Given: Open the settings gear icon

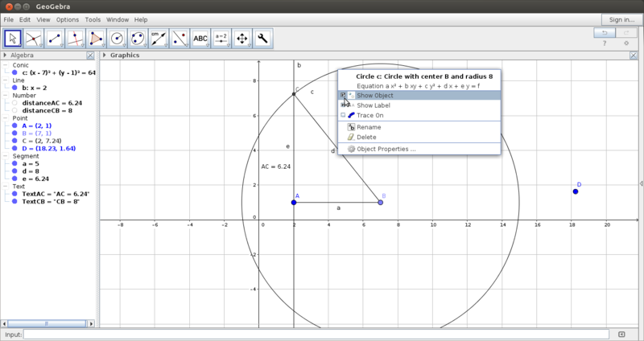Looking at the screenshot, I should 626,43.
